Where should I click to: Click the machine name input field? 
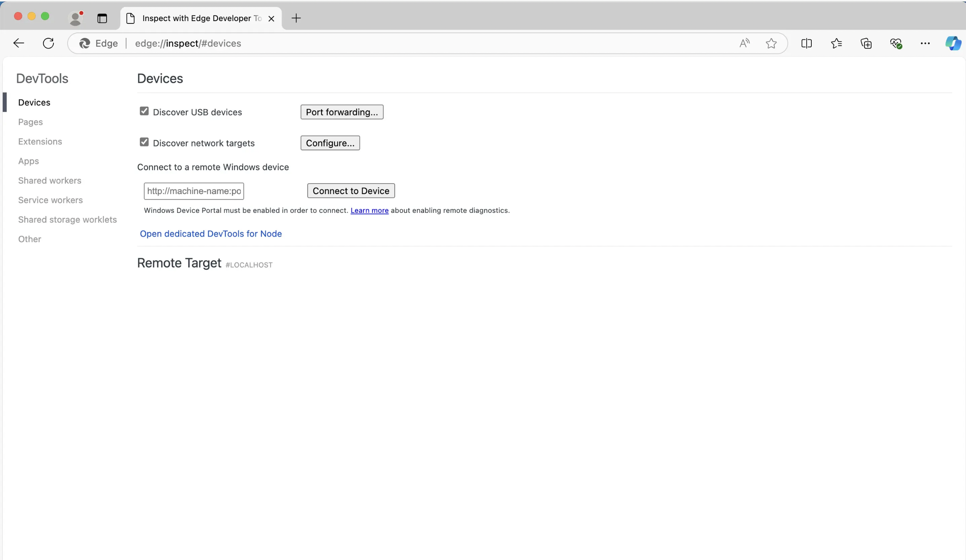(x=194, y=191)
